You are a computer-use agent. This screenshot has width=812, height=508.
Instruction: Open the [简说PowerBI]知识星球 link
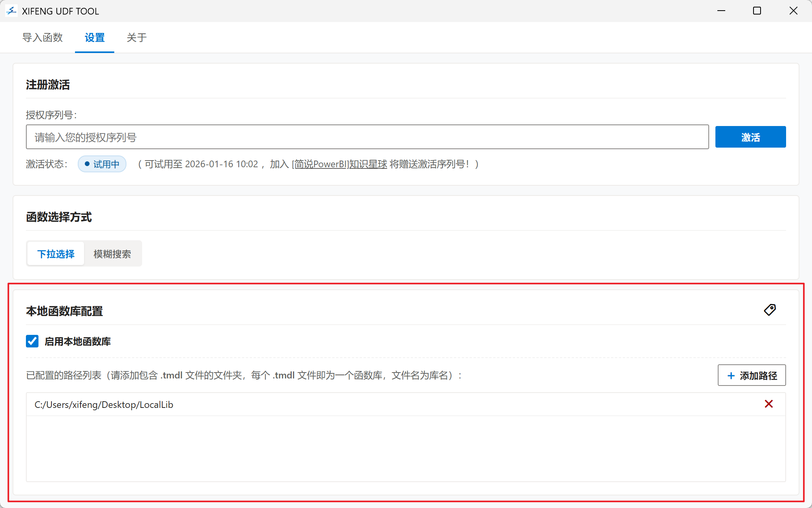pos(340,164)
